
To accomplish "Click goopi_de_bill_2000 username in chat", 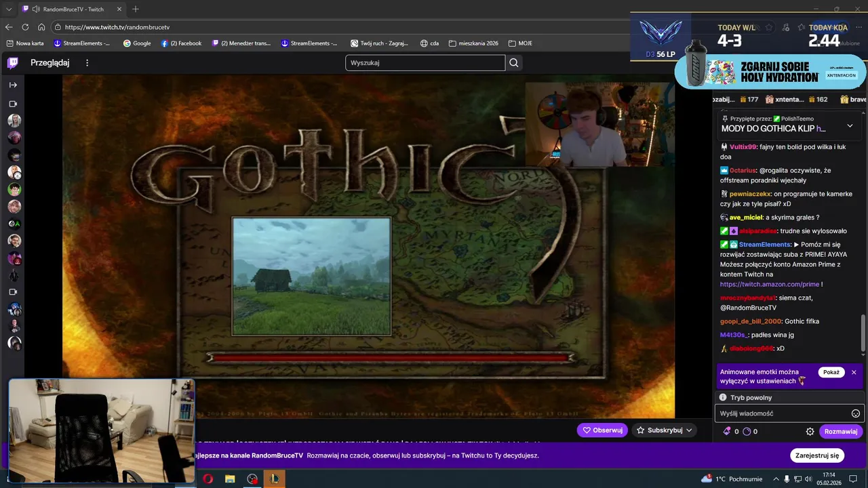I will point(750,321).
